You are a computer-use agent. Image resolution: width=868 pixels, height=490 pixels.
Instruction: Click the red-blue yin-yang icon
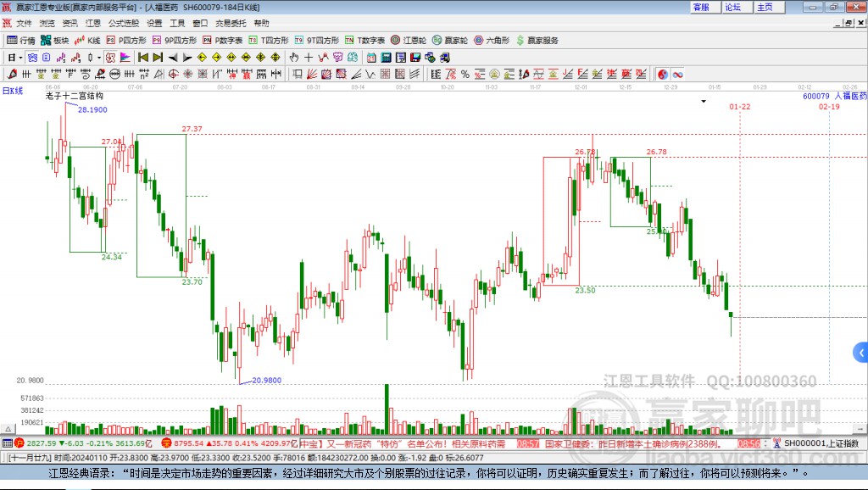pos(663,75)
